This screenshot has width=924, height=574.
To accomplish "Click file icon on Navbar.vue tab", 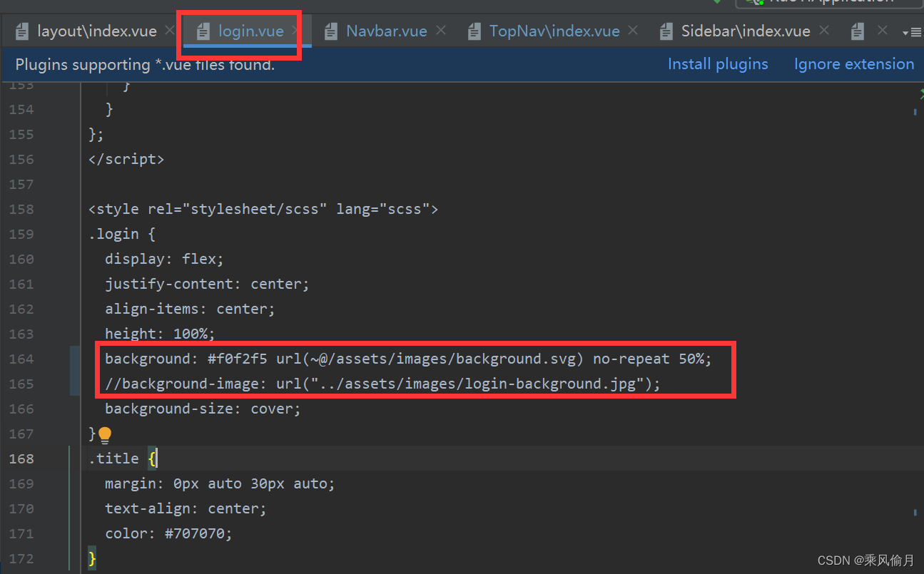I will pos(330,31).
